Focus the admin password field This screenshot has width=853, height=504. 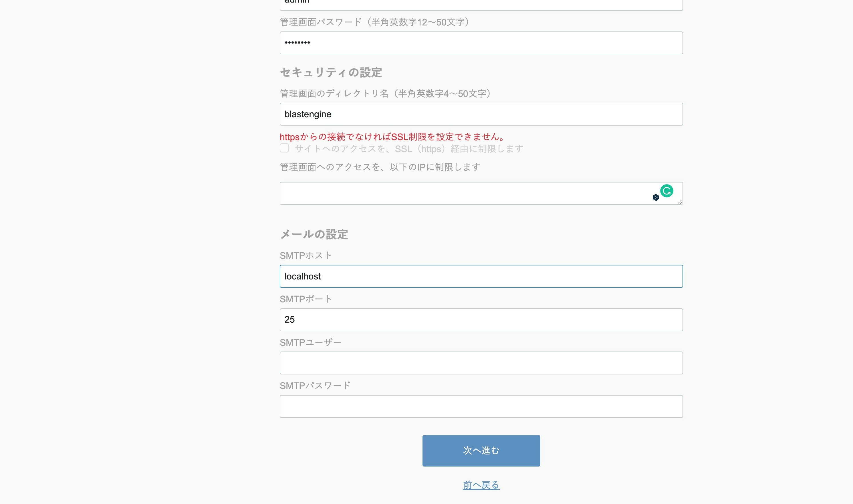[x=481, y=43]
